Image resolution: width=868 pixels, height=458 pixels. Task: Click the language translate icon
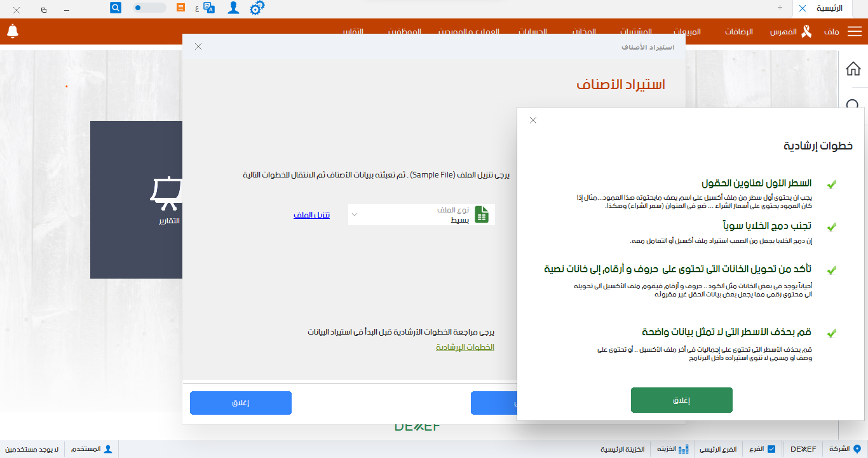click(210, 8)
